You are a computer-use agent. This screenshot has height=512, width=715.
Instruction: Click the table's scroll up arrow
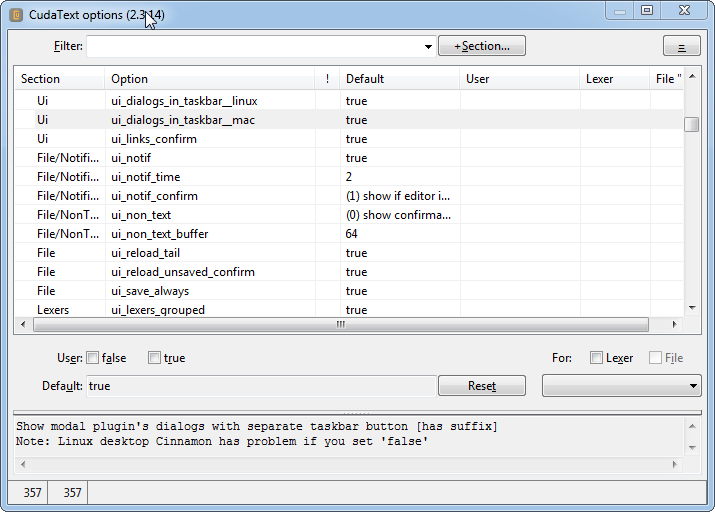coord(692,76)
